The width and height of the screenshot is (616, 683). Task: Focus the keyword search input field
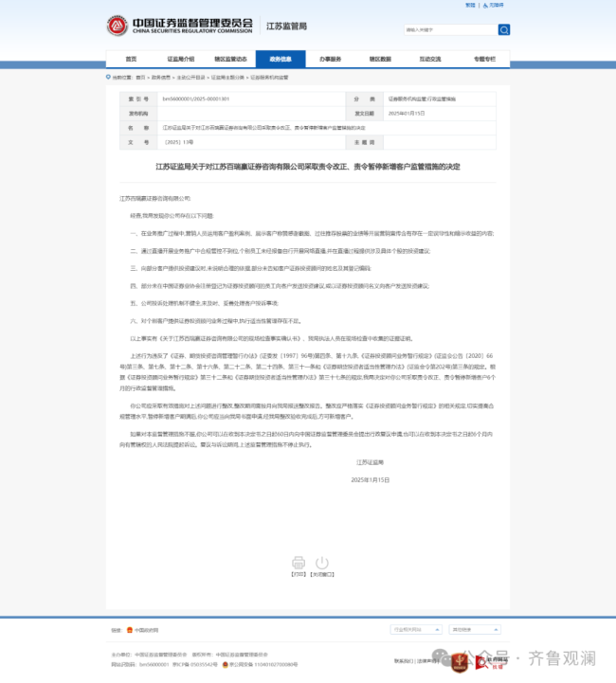[x=450, y=29]
